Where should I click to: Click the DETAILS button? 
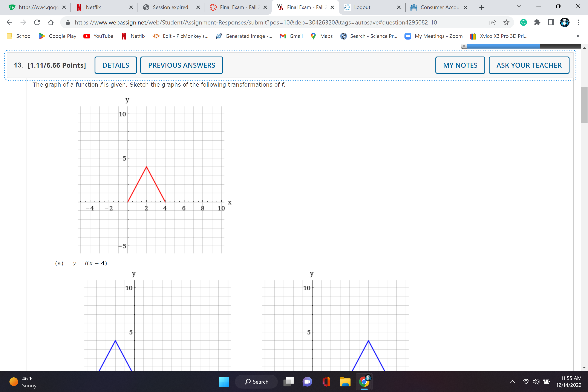(x=115, y=65)
